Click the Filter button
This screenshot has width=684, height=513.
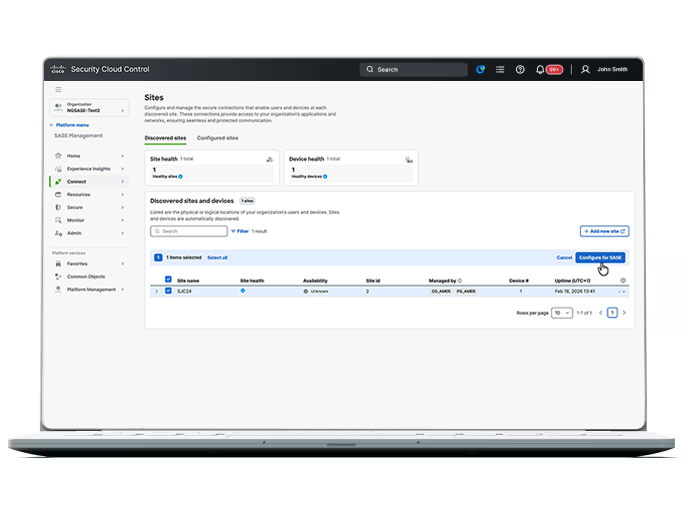point(240,231)
